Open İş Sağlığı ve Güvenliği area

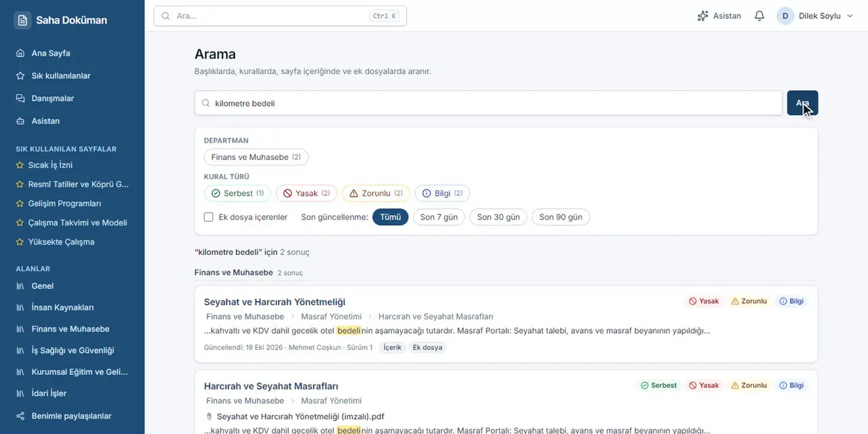tap(72, 351)
